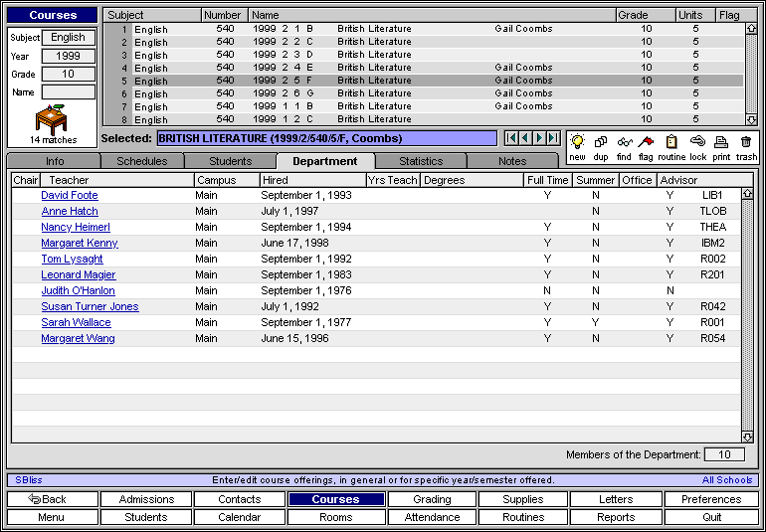Click the lock icon

(697, 142)
